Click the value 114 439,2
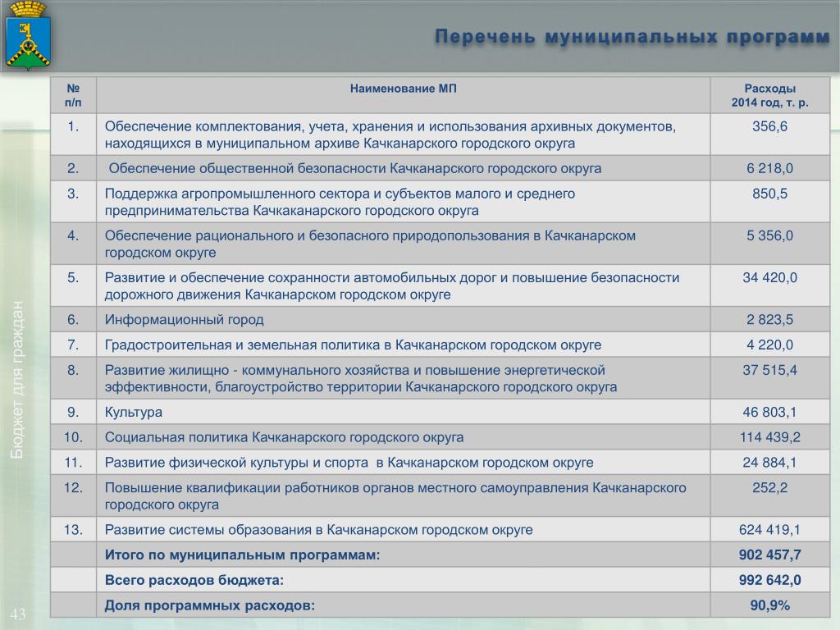Screen dimensions: 840x630 769,437
